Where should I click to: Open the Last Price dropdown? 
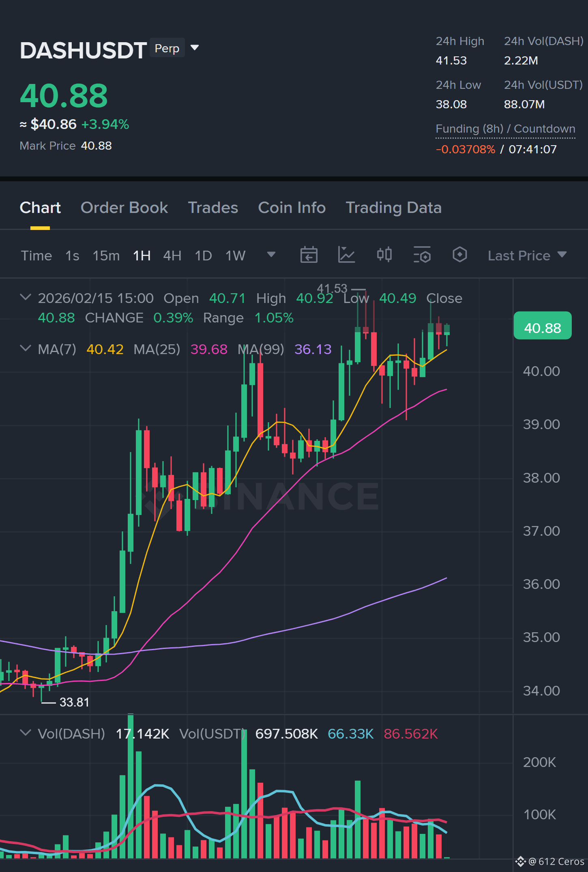tap(527, 256)
